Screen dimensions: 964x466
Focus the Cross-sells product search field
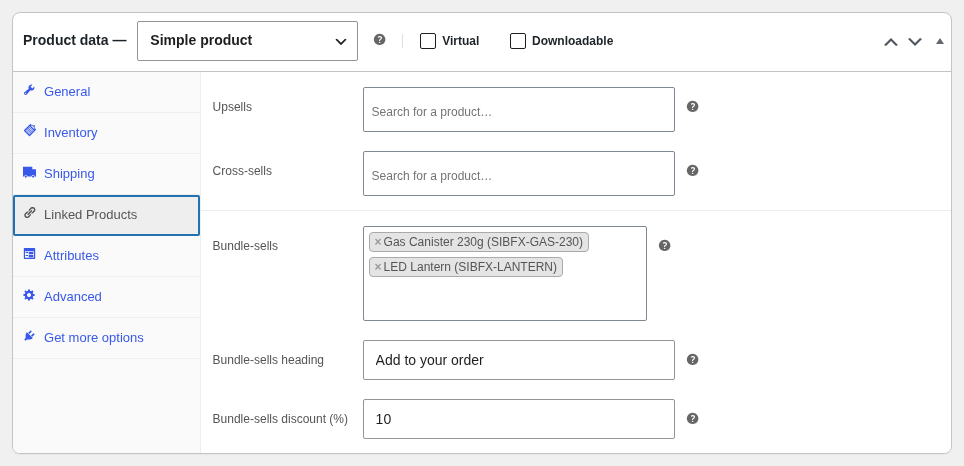(518, 173)
